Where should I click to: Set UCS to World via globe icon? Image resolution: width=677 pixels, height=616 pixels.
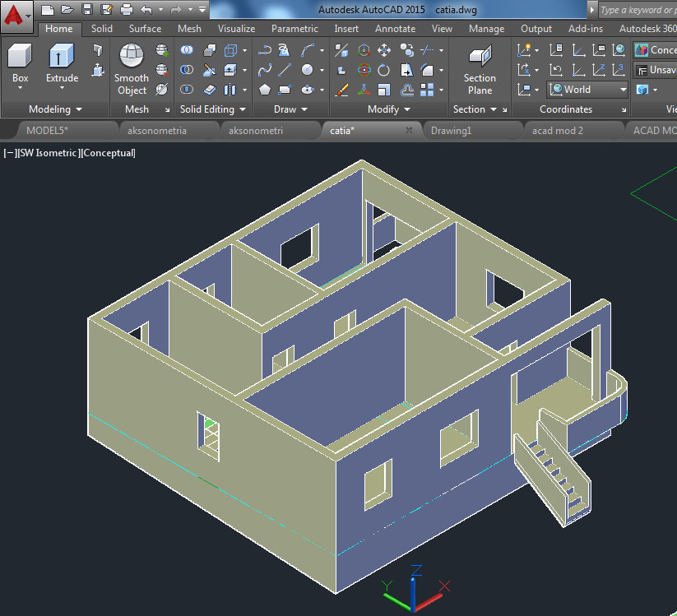619,50
